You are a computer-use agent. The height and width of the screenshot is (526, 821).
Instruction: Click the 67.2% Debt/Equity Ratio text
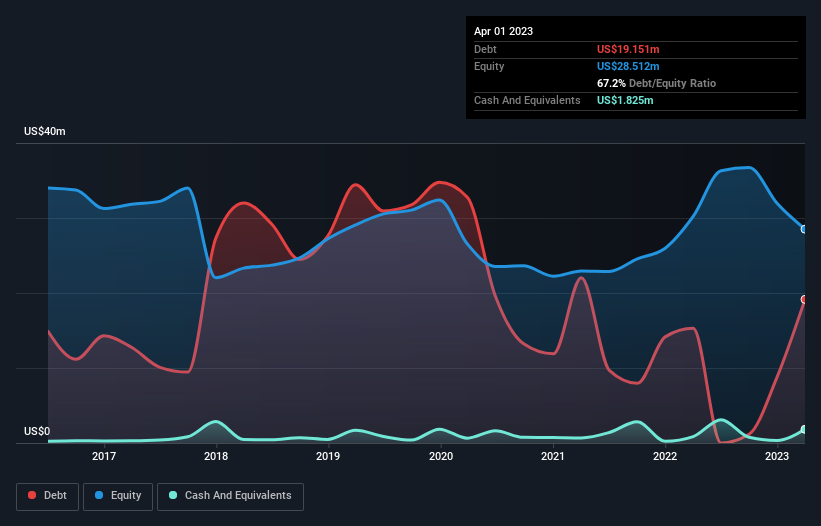pyautogui.click(x=656, y=83)
